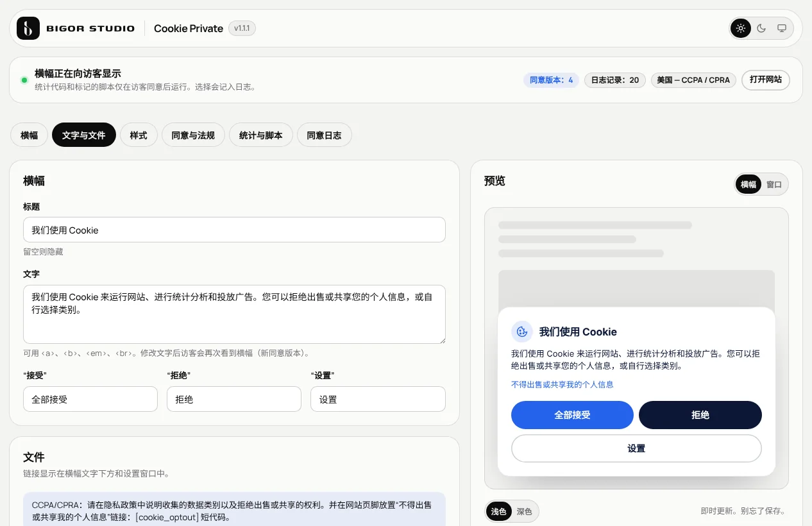Click the Cookie Private title text

coord(189,28)
